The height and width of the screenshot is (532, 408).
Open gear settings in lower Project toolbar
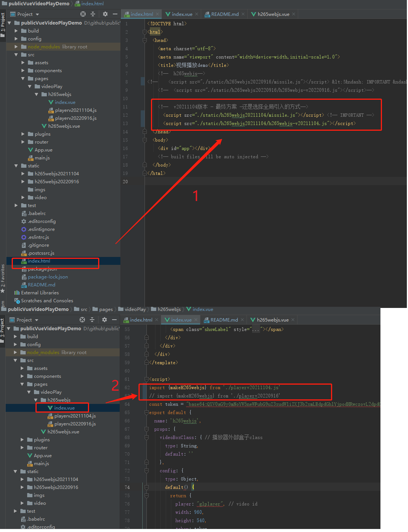[105, 320]
